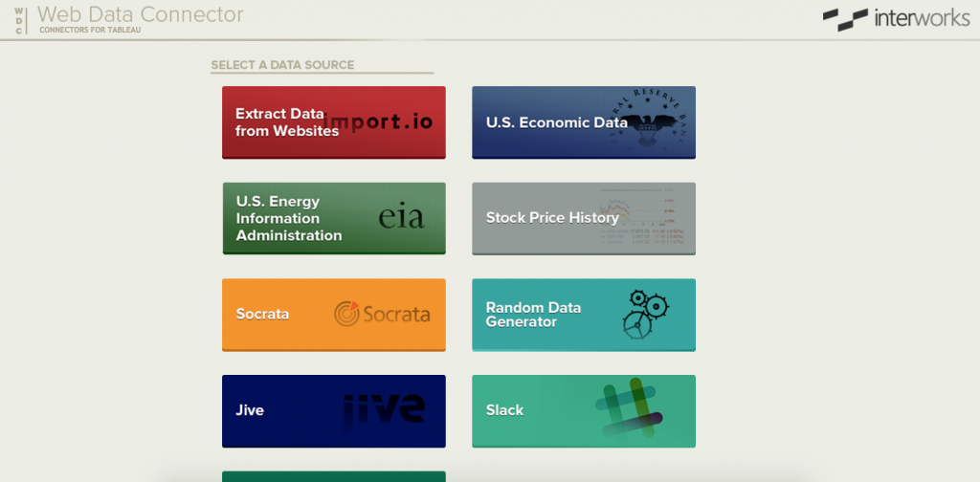Choose the U.S. Economic Data source
Screen dimensions: 980x482
pyautogui.click(x=543, y=122)
